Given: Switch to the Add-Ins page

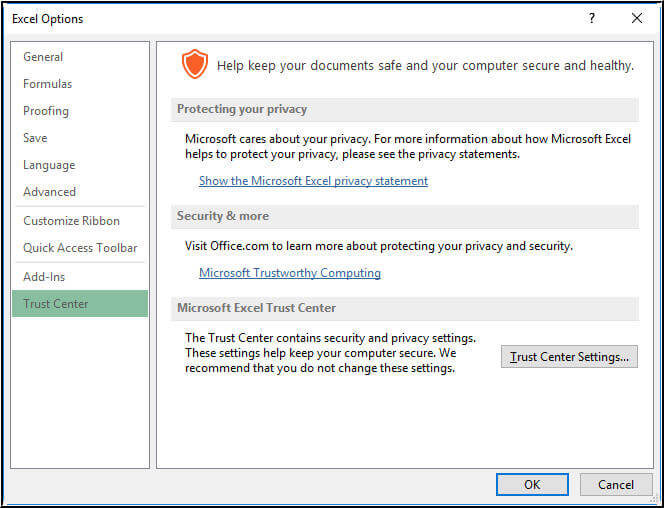Looking at the screenshot, I should (45, 276).
